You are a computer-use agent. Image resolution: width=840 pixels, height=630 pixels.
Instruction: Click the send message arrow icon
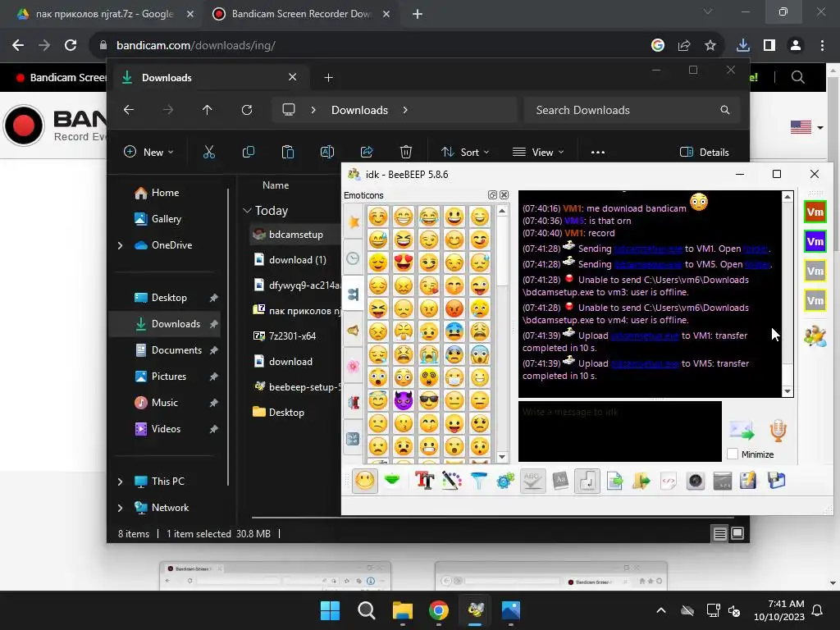742,430
